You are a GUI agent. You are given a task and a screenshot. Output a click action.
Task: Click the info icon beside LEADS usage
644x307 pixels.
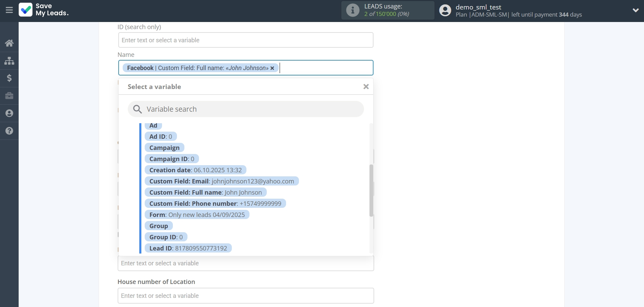(x=353, y=10)
